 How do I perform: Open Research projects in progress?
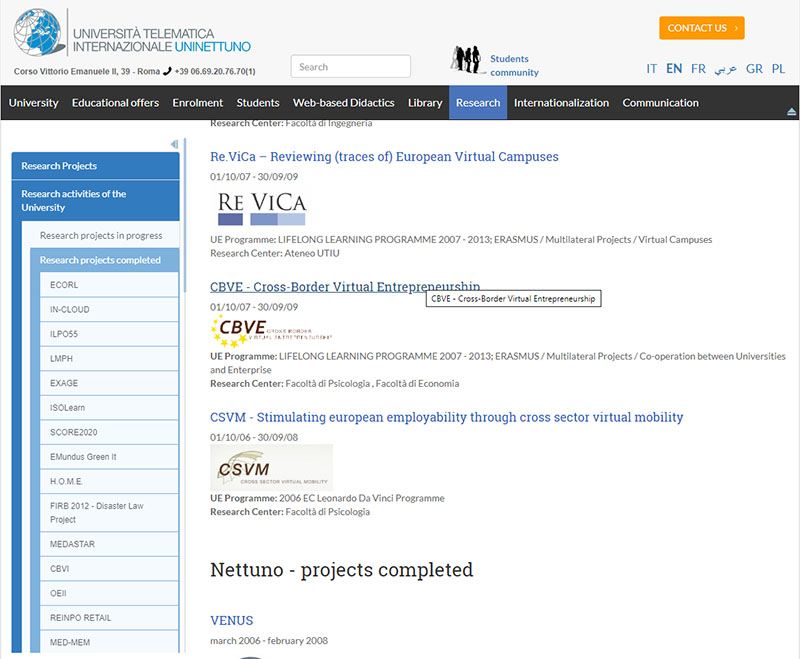tap(101, 236)
